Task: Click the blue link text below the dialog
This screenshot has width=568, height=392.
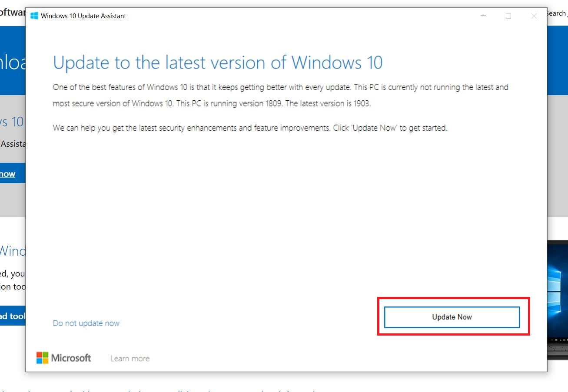Action: (x=174, y=389)
